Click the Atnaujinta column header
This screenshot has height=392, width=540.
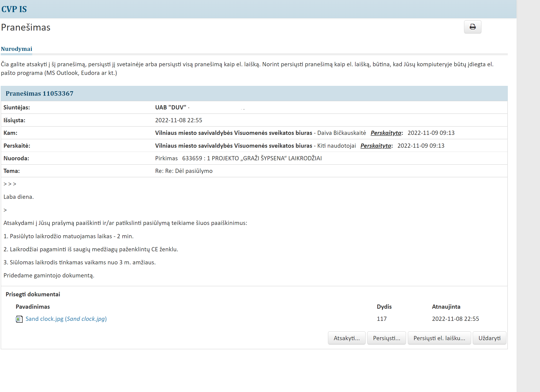coord(446,307)
